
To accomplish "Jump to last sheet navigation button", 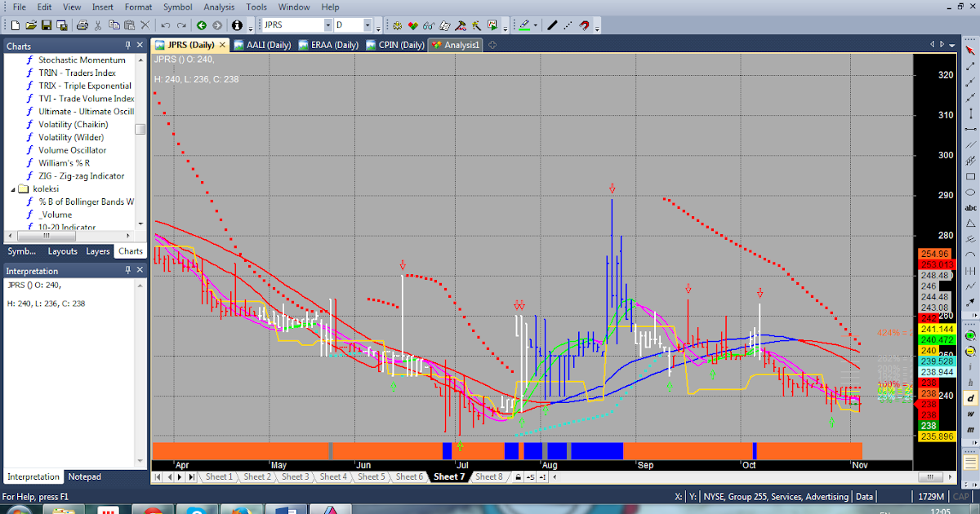I will pos(191,476).
